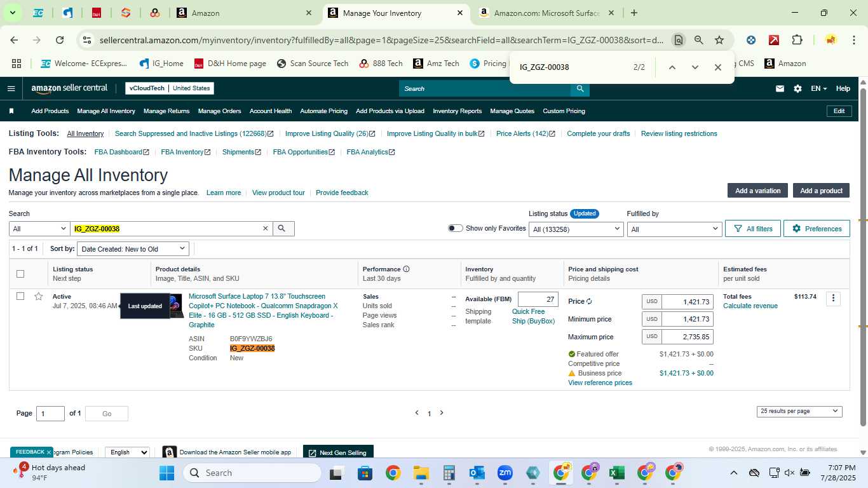Click Search Suppressed and Inactive Listings link
The width and height of the screenshot is (868, 488).
(x=194, y=133)
